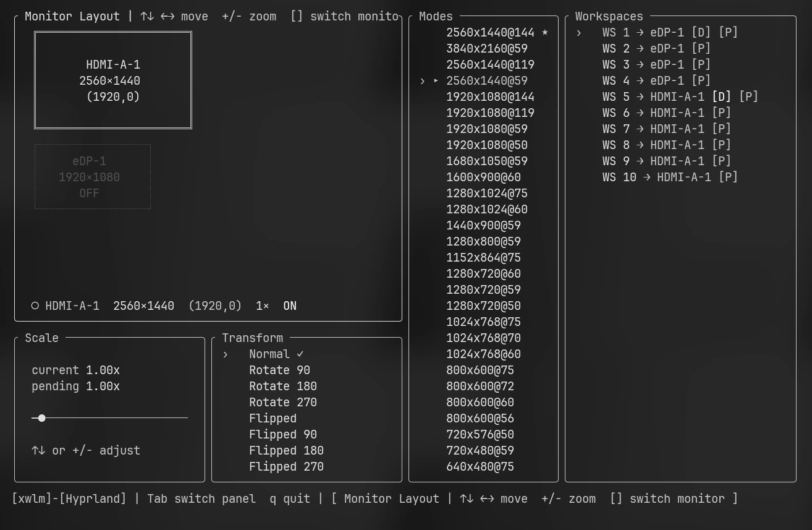Click the cursor chevron in the Transform panel
The image size is (812, 530).
point(226,354)
